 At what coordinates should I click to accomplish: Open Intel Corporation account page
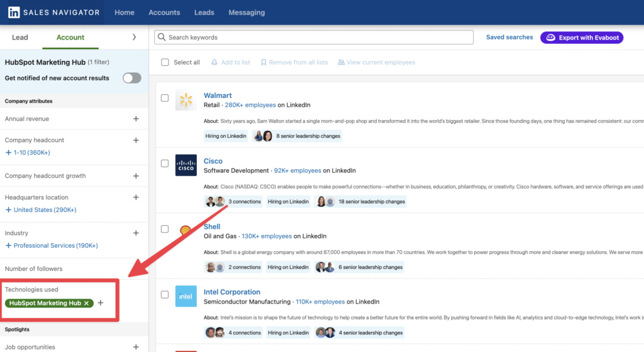click(x=232, y=292)
